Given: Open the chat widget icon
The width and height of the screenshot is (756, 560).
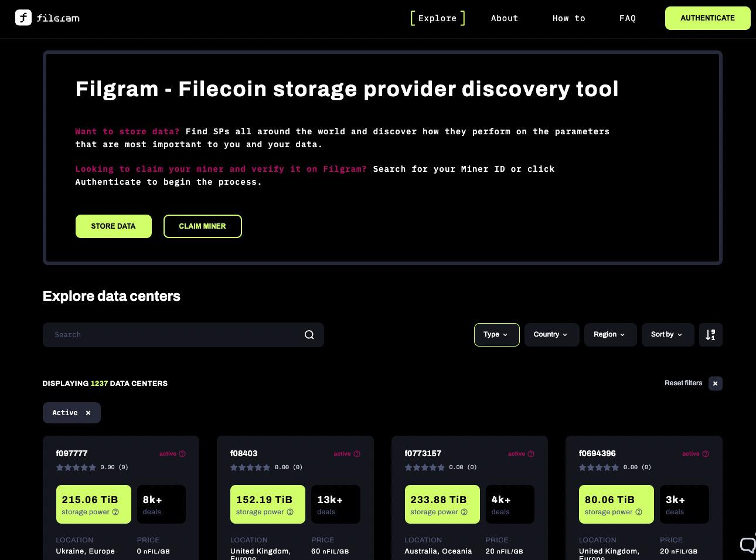Looking at the screenshot, I should tap(747, 545).
